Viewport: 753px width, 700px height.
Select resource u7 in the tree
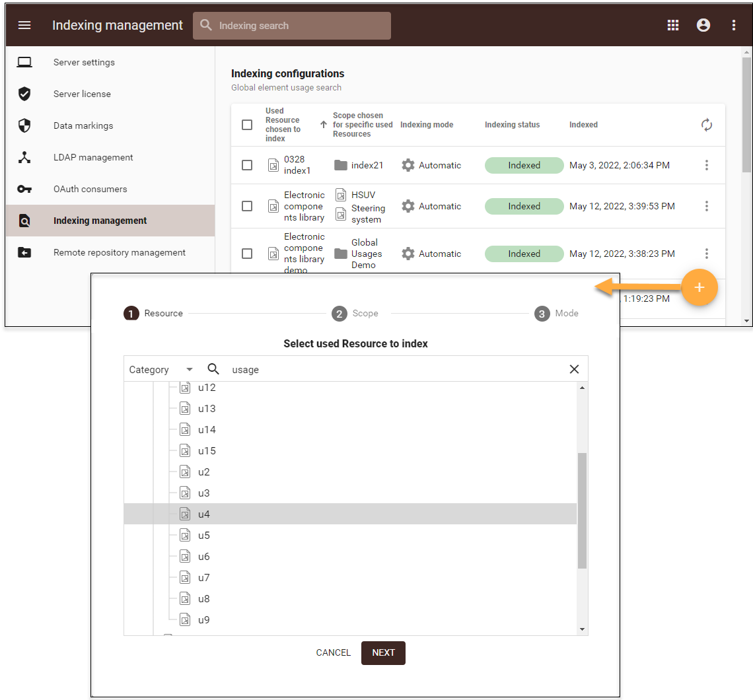[204, 578]
